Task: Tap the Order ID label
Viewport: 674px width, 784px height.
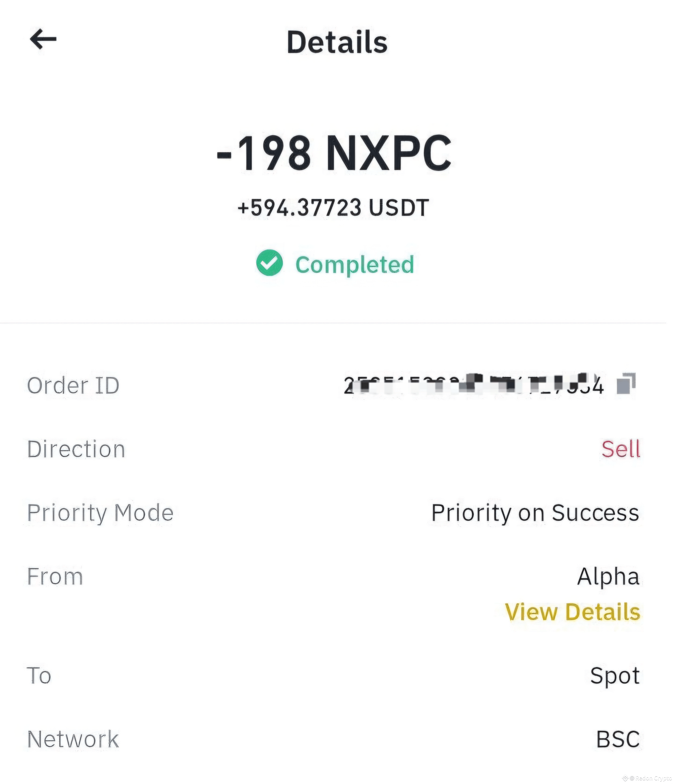Action: [73, 385]
